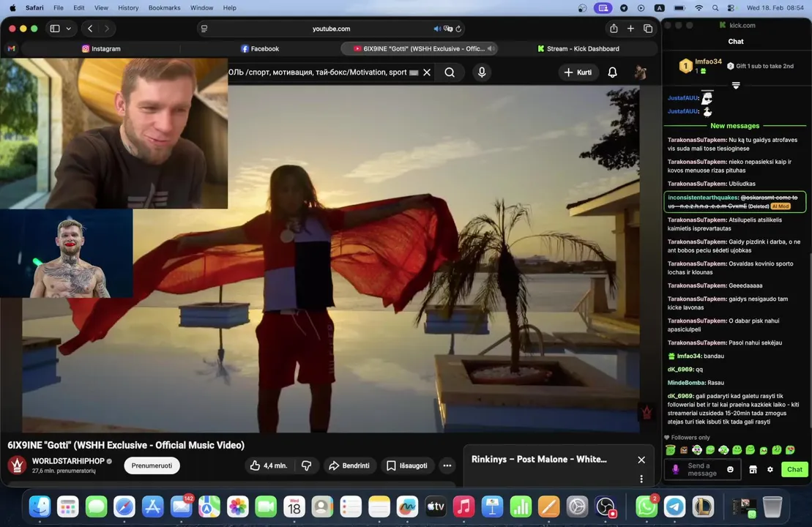This screenshot has width=812, height=527.
Task: Subscribe with the Prenumeruoti button
Action: 152,466
